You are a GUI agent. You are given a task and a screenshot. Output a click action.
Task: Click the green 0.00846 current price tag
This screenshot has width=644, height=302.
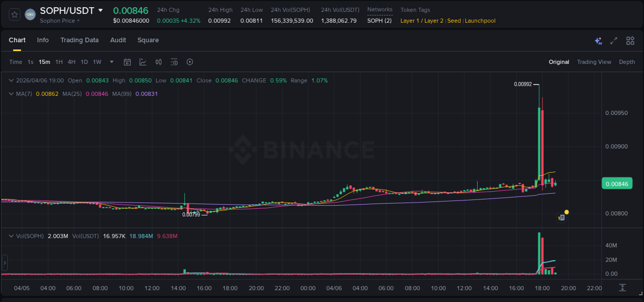coord(616,183)
